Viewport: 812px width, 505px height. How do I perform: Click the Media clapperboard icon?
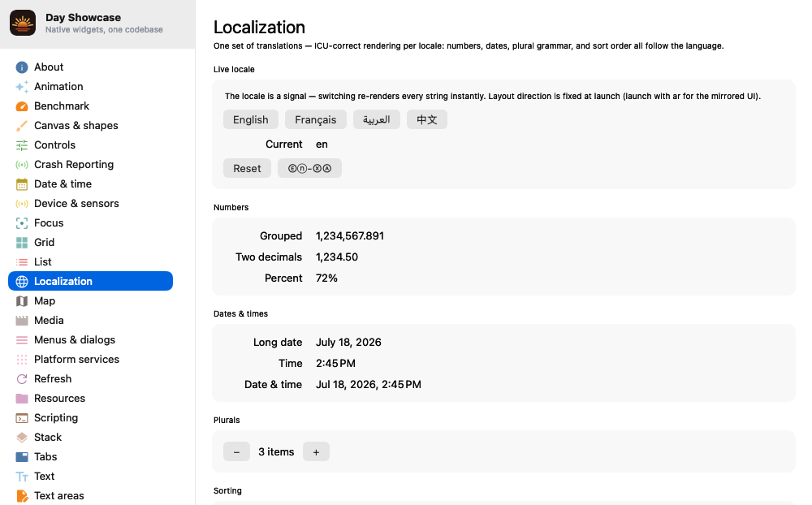[22, 321]
